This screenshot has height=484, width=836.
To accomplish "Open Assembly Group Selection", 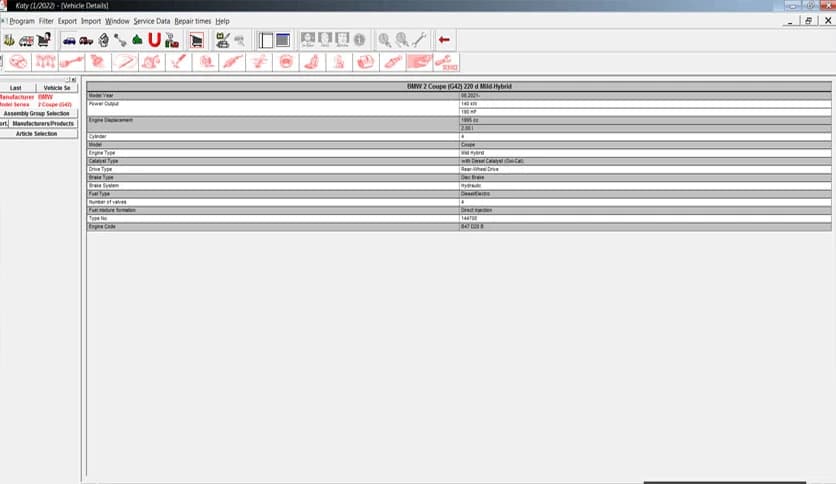I will tap(37, 114).
